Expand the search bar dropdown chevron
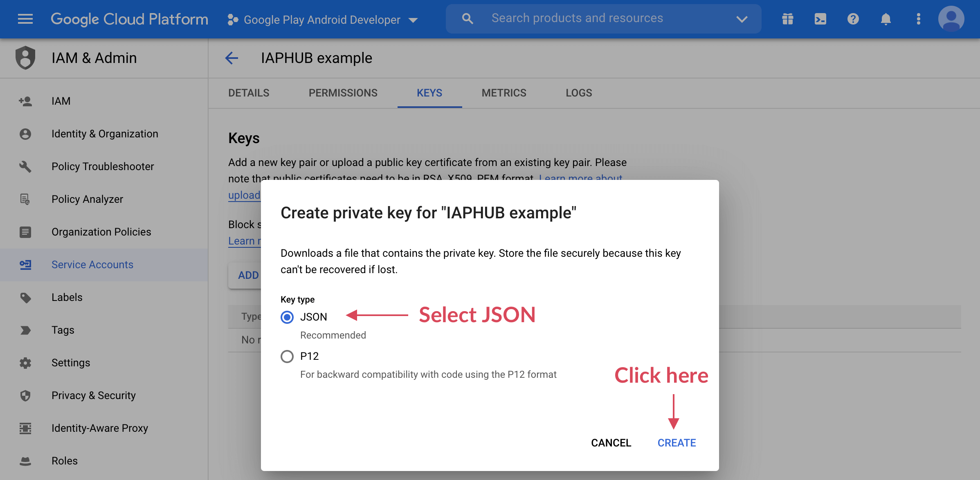Image resolution: width=980 pixels, height=480 pixels. pyautogui.click(x=742, y=19)
